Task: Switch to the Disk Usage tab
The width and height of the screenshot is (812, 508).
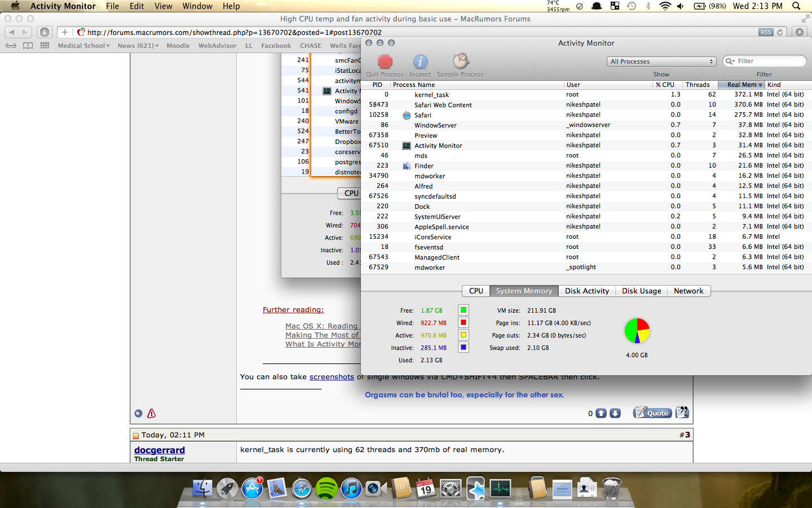Action: (x=641, y=291)
